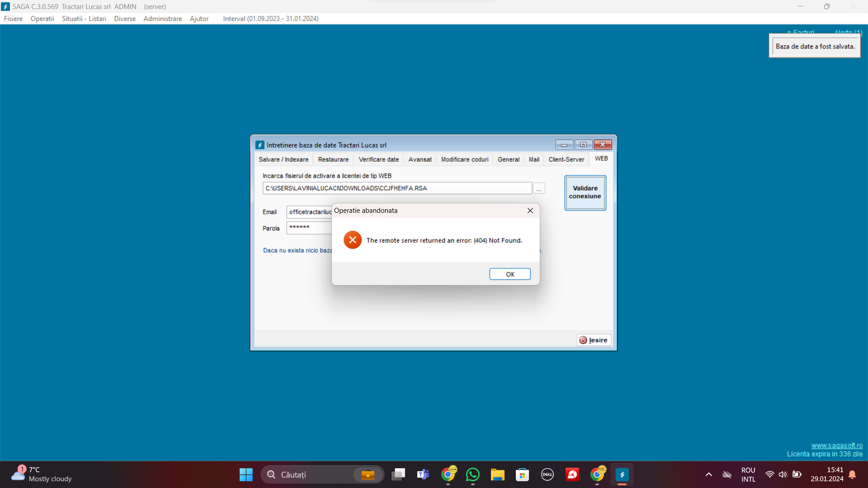Screen dimensions: 868x488
Task: Switch to Salvare / Indexare tab
Action: [283, 160]
